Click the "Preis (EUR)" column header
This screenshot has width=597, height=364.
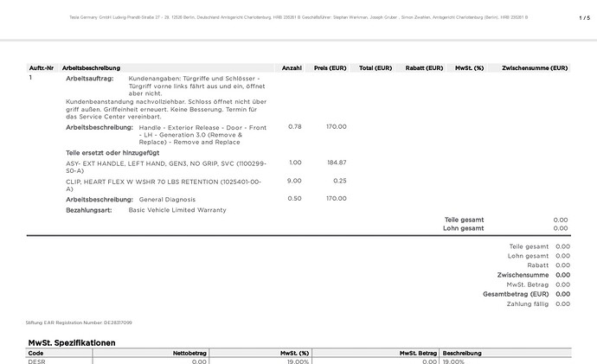(x=331, y=68)
